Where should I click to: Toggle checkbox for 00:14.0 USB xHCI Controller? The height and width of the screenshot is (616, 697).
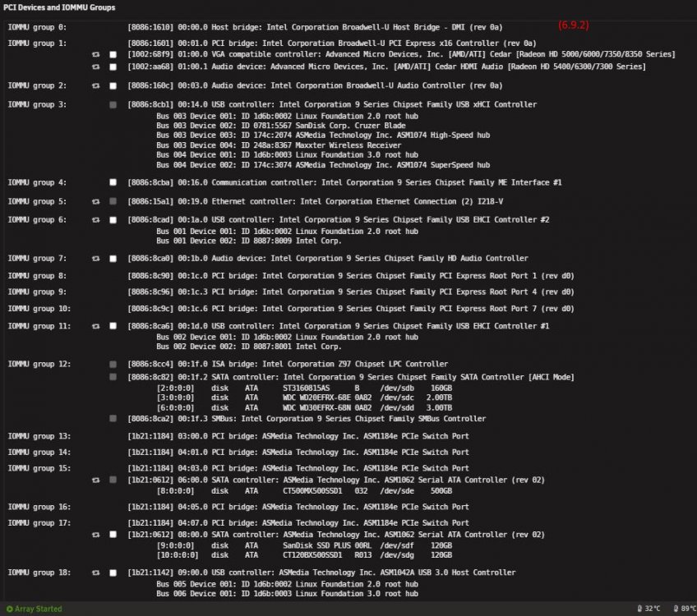coord(113,105)
